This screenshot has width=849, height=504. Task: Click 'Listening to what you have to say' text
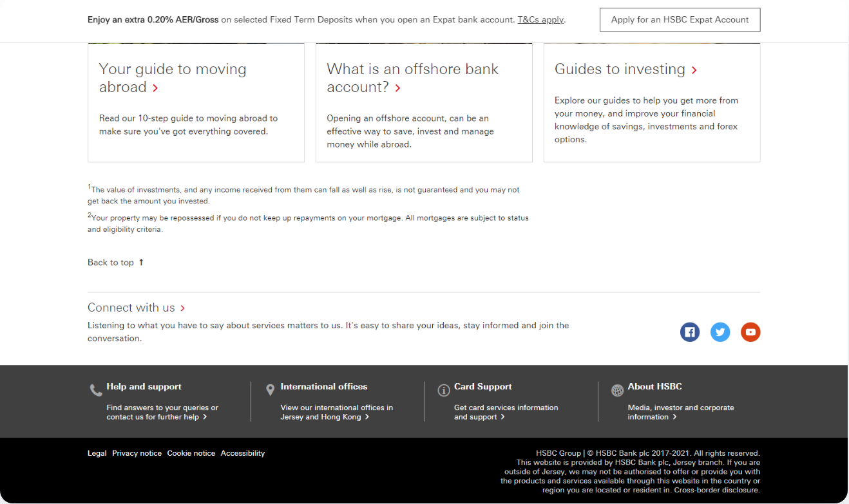(329, 332)
